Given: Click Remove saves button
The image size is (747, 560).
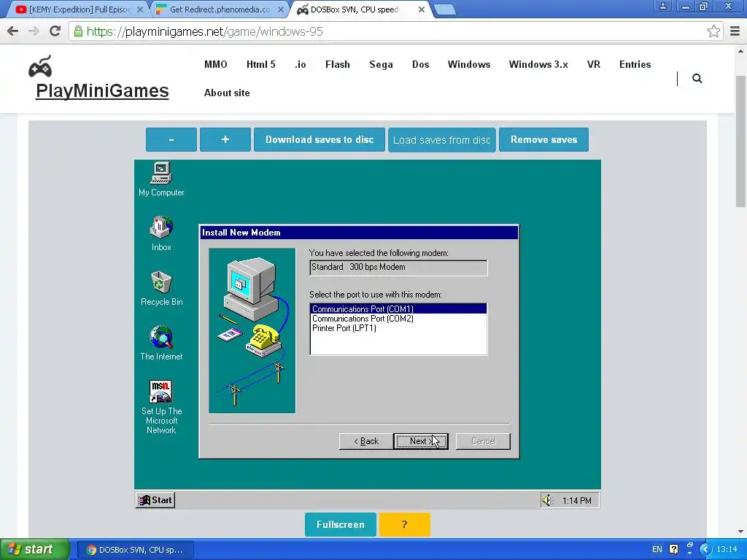Looking at the screenshot, I should tap(543, 139).
